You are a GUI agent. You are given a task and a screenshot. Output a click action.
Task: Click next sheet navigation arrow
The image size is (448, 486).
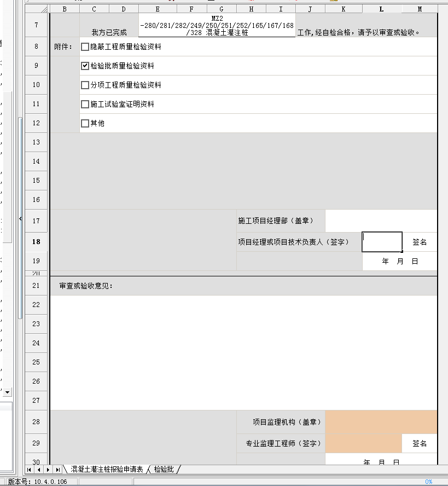48,470
